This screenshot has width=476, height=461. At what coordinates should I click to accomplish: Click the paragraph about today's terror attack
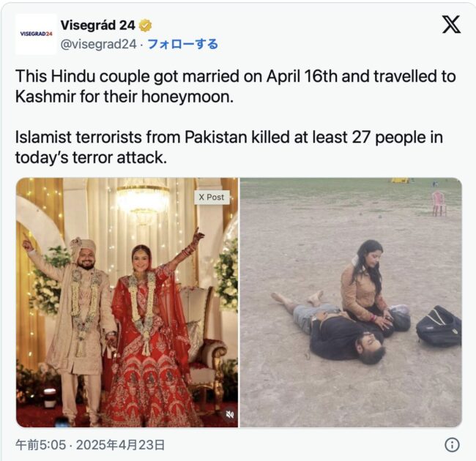tap(229, 147)
